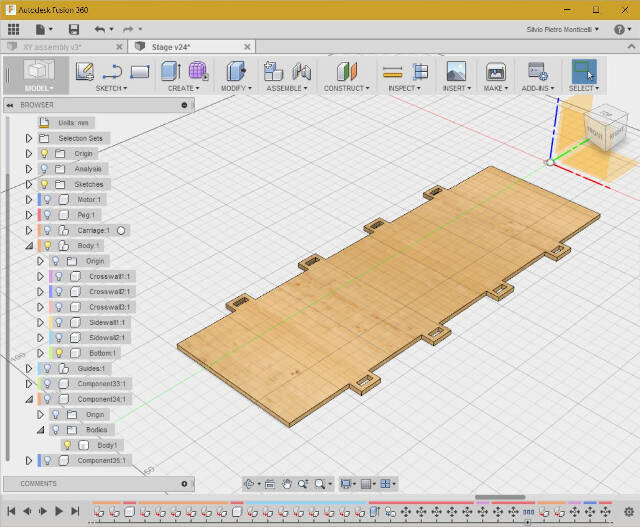Click the Add-Ins scripts icon
640x527 pixels.
tap(537, 71)
